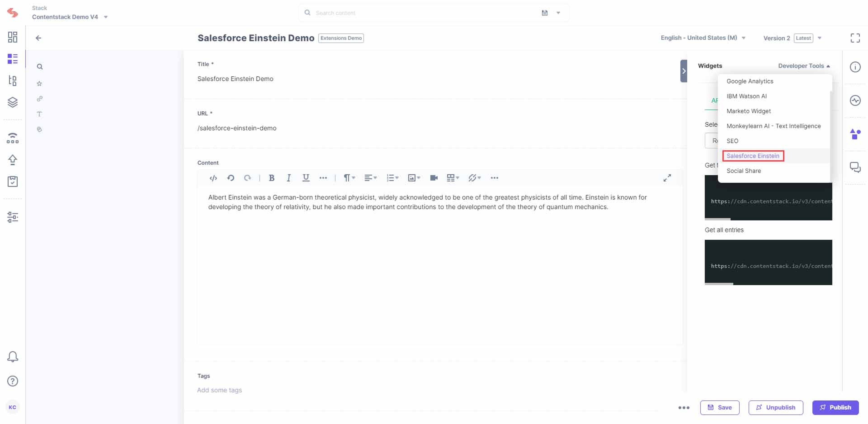Open the Releases upload-arrow icon in left navigation
Viewport: 868px width, 424px height.
[12, 160]
